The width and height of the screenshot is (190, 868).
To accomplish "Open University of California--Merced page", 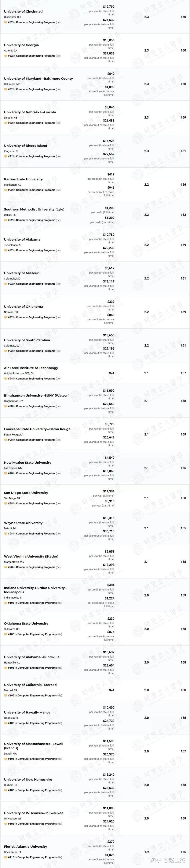I will tap(30, 685).
